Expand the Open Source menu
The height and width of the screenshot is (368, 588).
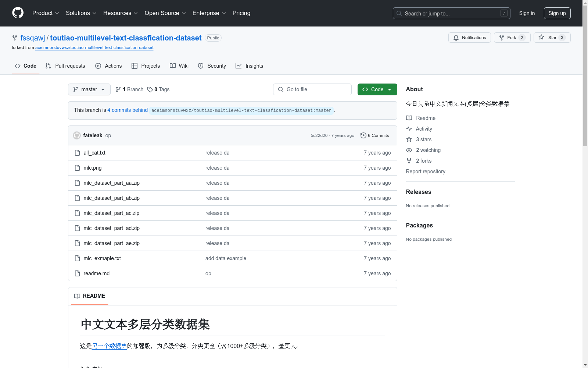(165, 13)
